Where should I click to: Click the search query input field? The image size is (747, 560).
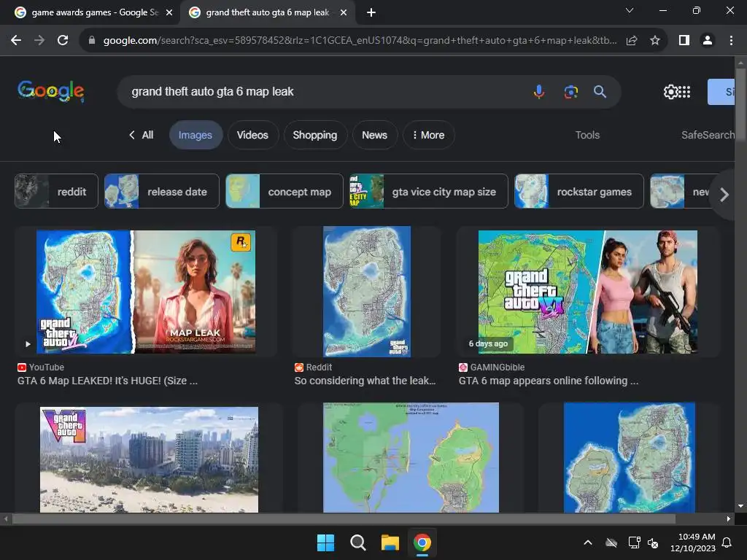324,91
